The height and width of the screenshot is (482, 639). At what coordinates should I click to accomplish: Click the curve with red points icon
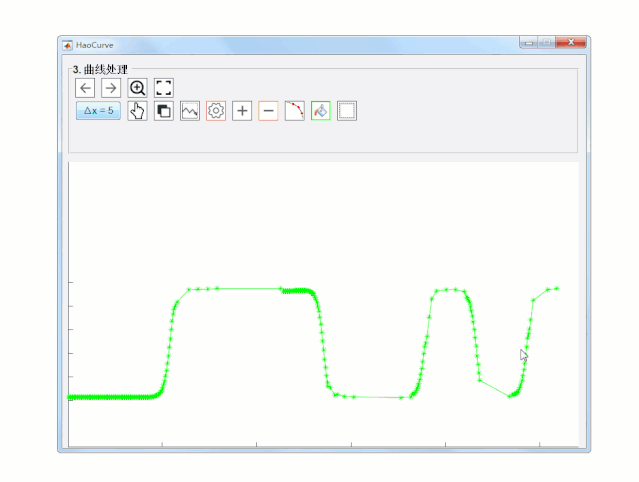point(295,111)
